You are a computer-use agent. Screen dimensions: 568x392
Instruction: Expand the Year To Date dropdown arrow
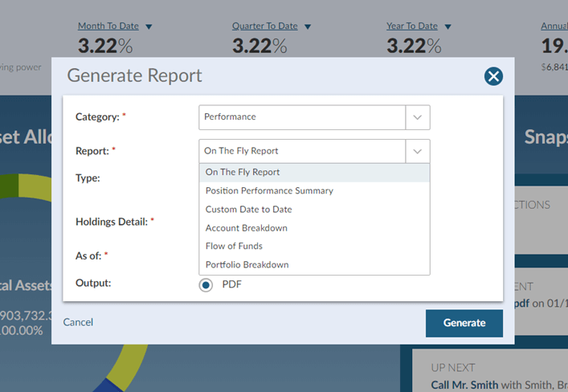click(x=447, y=27)
